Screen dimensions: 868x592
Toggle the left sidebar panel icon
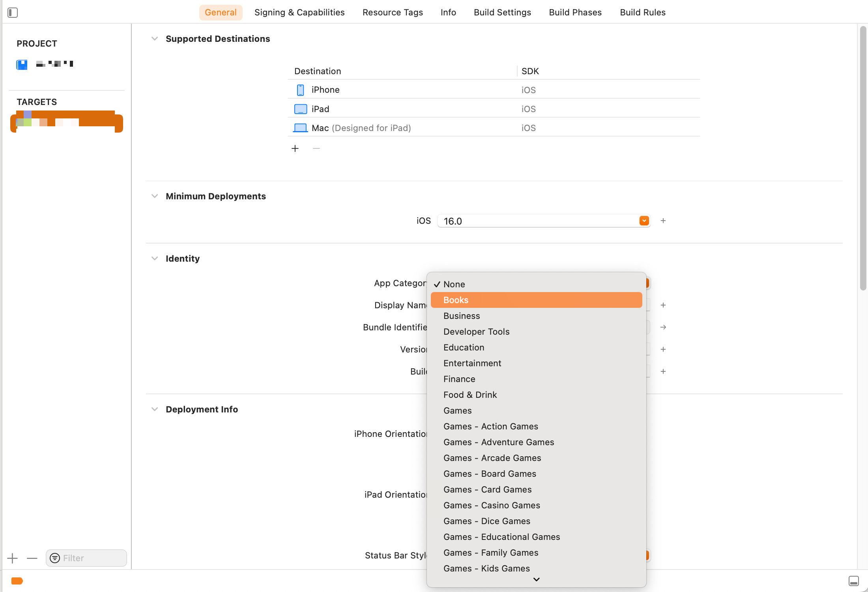[13, 13]
